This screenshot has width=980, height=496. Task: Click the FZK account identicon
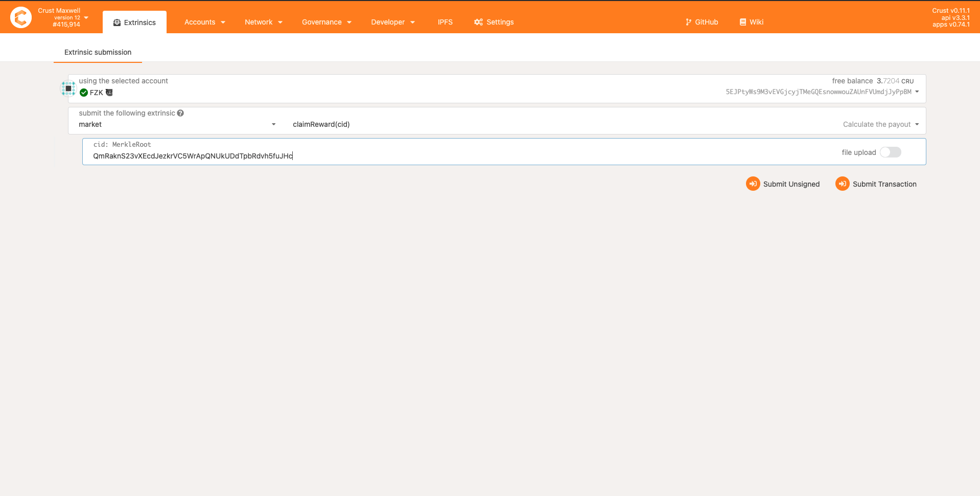click(68, 88)
